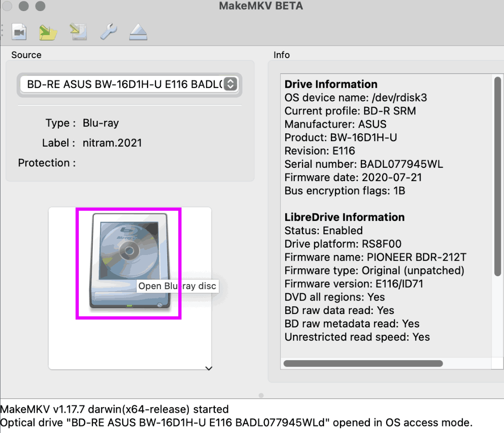
Task: Click the Backup disc toolbar icon
Action: [78, 32]
